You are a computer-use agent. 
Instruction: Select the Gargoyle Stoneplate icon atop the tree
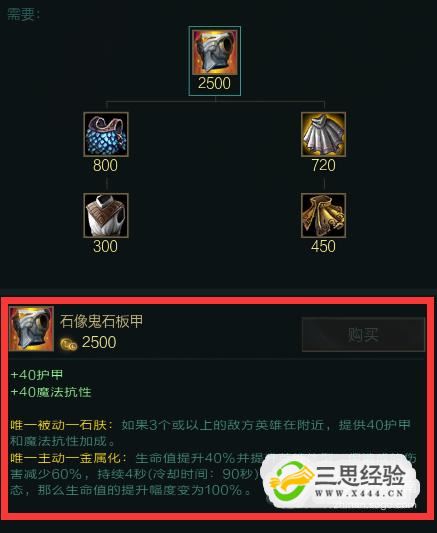coord(215,52)
